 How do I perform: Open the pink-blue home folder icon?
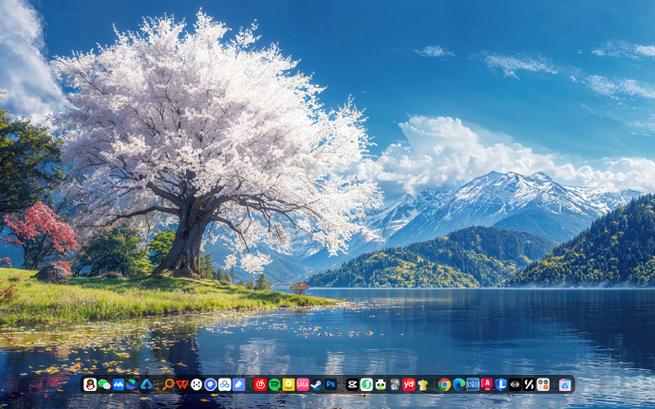(x=565, y=384)
